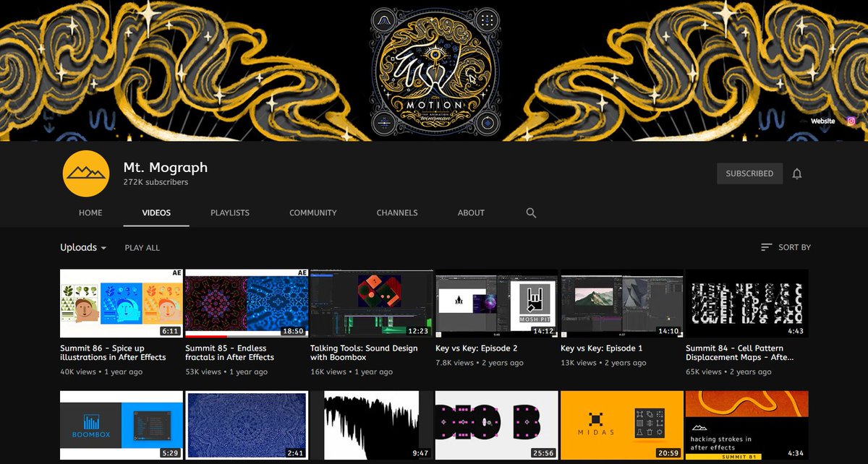Click the 4:43 duration badge

[796, 331]
